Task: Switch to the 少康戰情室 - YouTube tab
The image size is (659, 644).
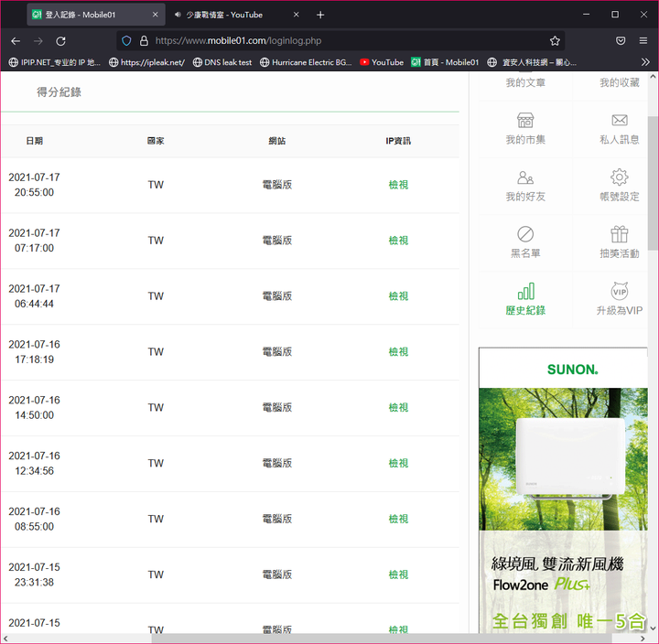Action: point(237,15)
